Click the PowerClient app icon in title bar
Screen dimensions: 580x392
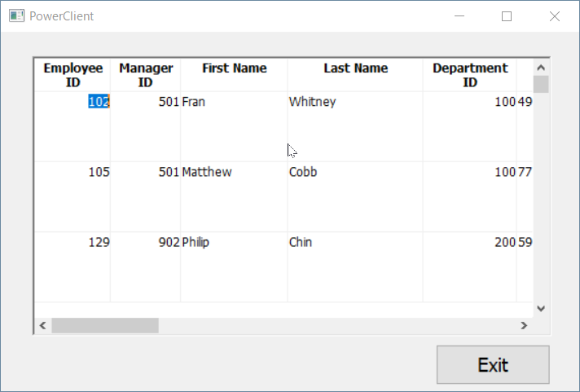point(16,16)
